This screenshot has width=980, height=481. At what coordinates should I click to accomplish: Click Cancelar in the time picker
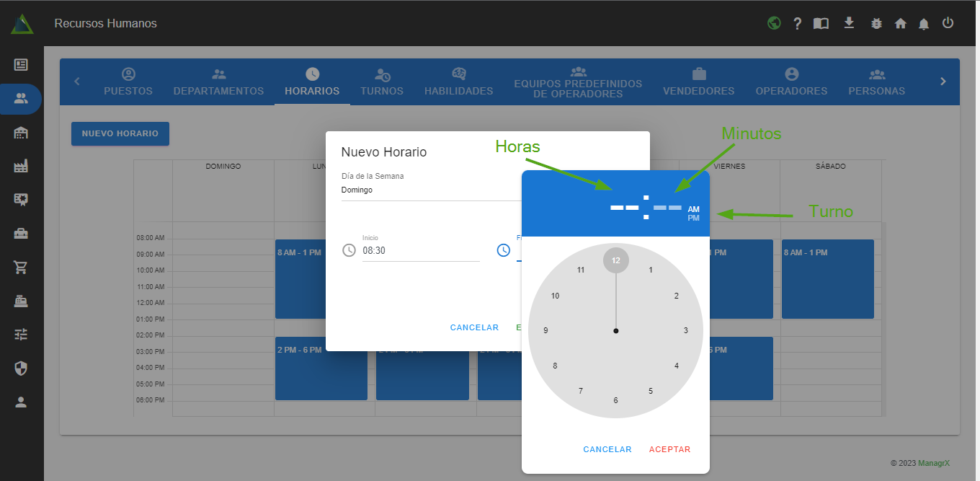[607, 449]
